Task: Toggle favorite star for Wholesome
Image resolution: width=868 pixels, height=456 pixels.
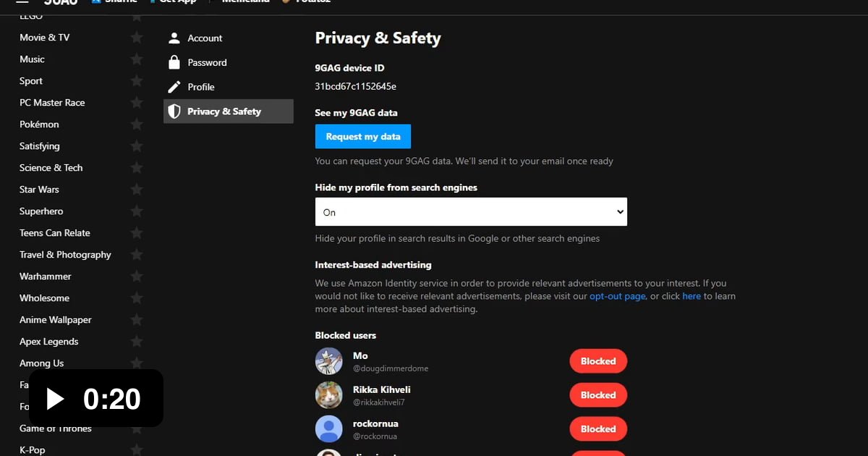Action: 136,298
